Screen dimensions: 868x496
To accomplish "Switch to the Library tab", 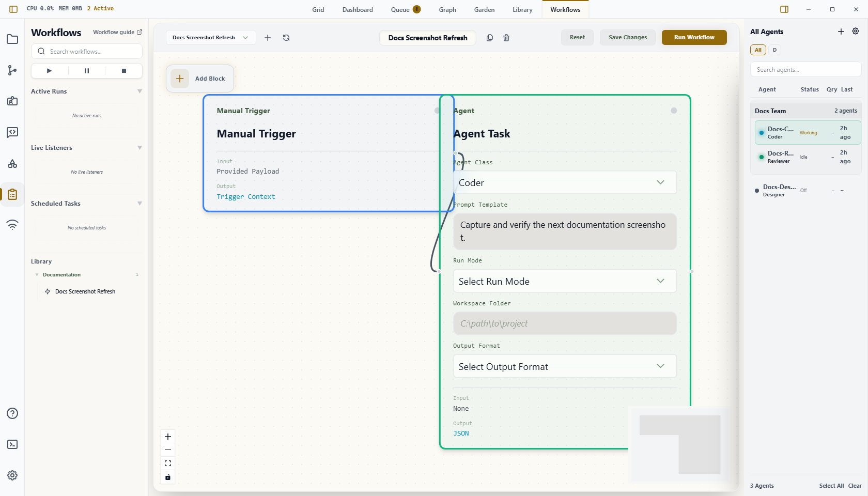I will pos(522,10).
